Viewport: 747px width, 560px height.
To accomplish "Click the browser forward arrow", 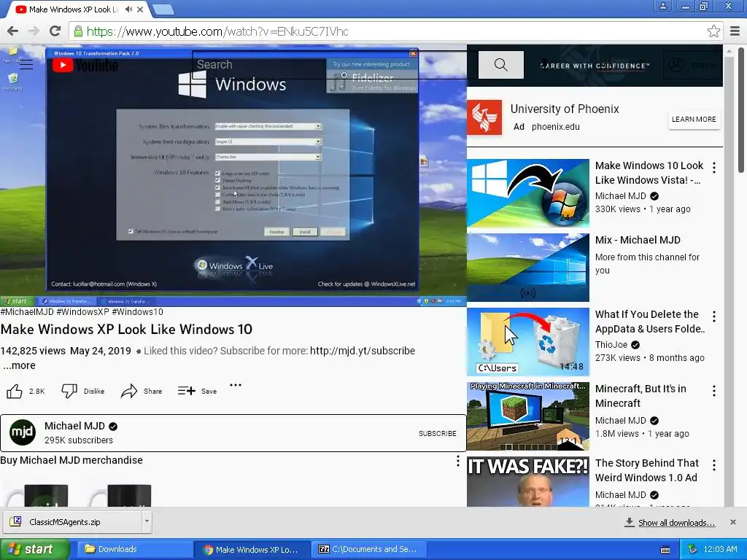I will pos(34,31).
